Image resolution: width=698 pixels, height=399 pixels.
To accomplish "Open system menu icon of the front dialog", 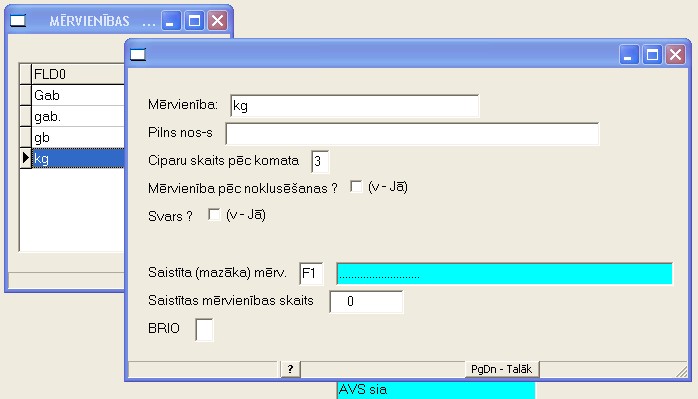I will coord(138,54).
